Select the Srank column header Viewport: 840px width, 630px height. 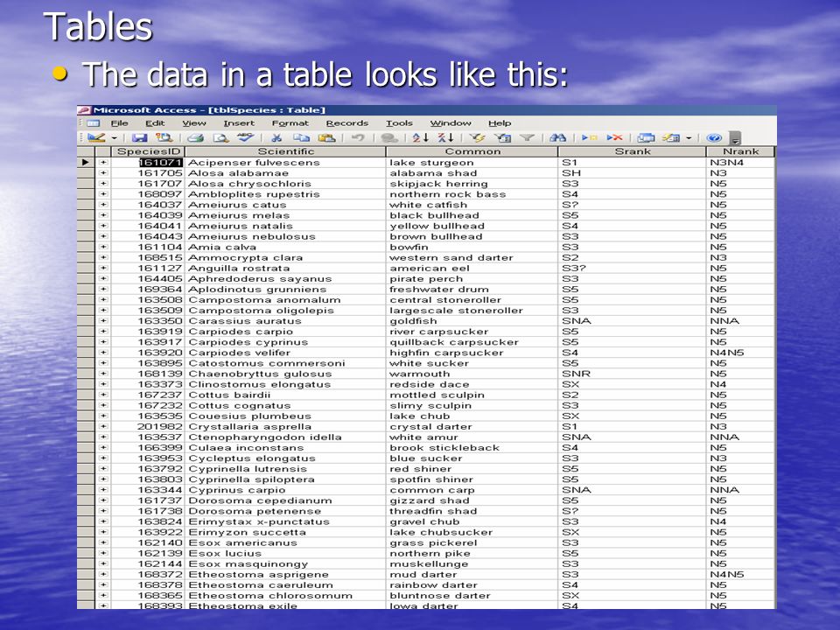pyautogui.click(x=632, y=151)
